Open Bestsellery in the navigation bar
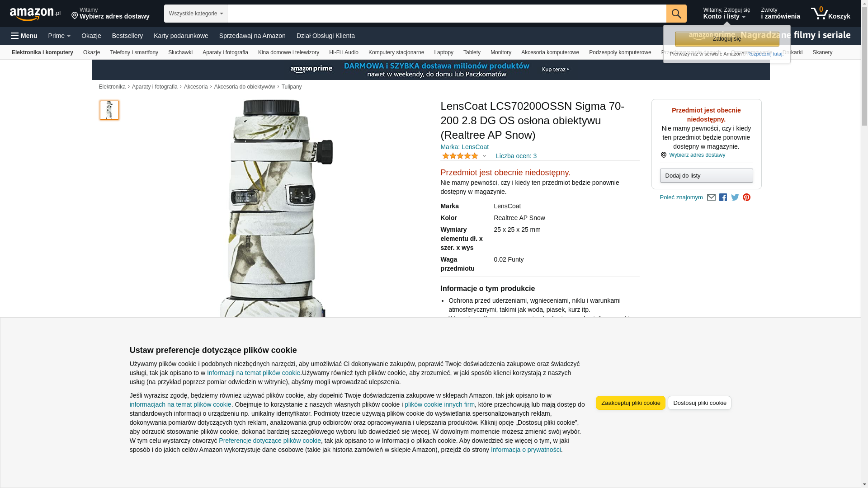 (x=127, y=36)
